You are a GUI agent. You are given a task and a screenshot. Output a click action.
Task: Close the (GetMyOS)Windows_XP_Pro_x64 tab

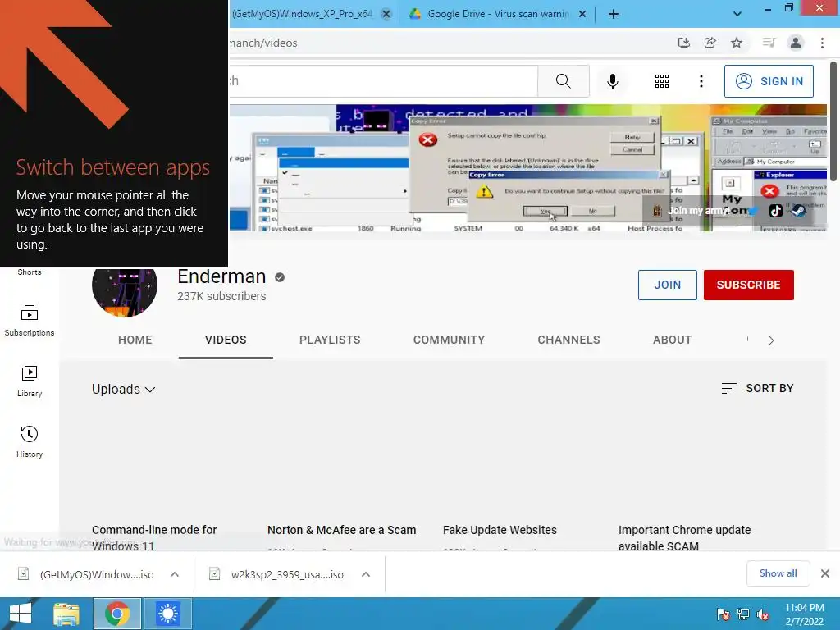point(386,14)
